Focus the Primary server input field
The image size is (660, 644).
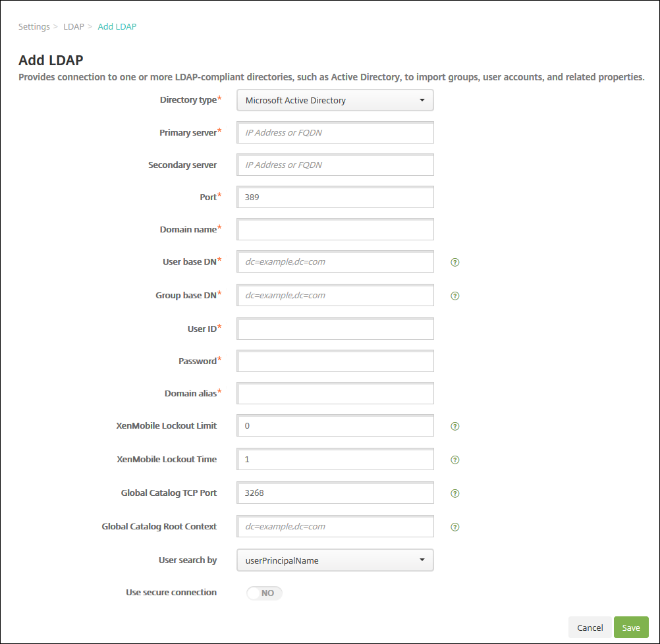[335, 132]
